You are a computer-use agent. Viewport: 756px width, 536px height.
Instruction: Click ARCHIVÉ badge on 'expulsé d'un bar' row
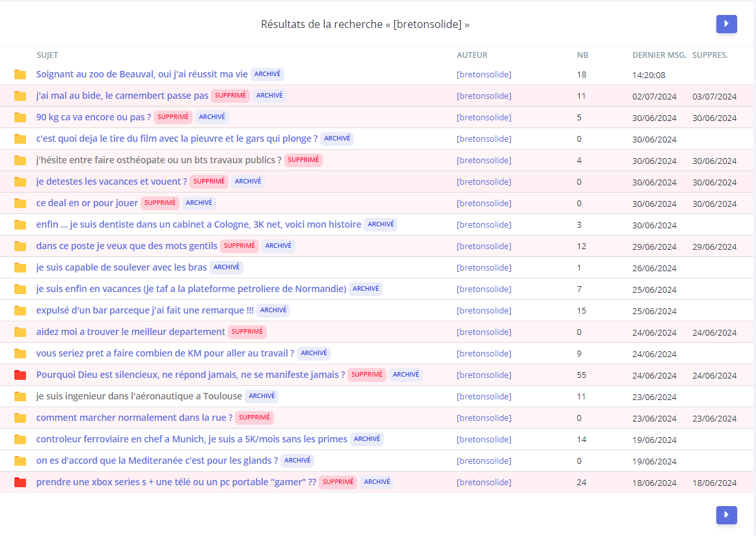pos(273,310)
